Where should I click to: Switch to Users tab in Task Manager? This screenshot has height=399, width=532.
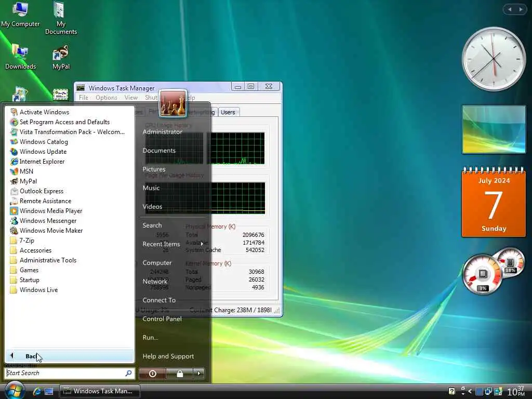[228, 112]
